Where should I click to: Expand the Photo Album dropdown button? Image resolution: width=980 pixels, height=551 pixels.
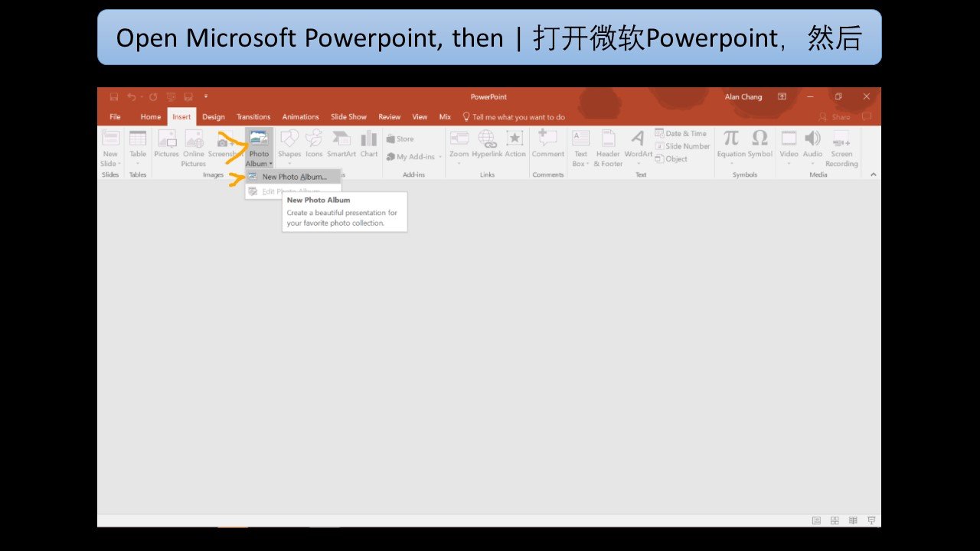pyautogui.click(x=259, y=148)
